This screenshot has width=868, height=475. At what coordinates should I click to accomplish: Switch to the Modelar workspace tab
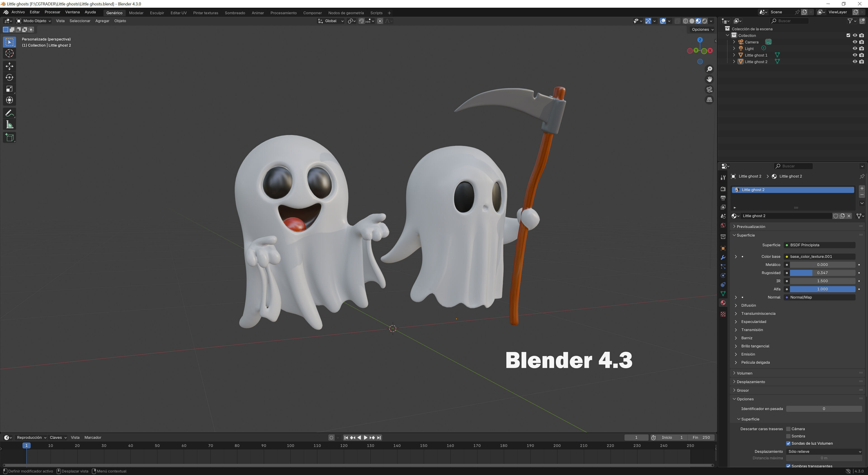click(136, 13)
